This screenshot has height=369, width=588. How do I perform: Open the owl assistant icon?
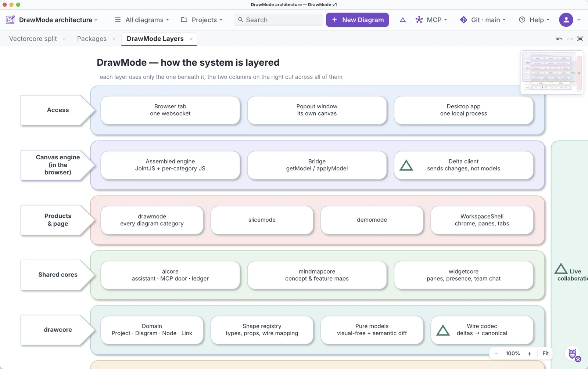tap(573, 354)
